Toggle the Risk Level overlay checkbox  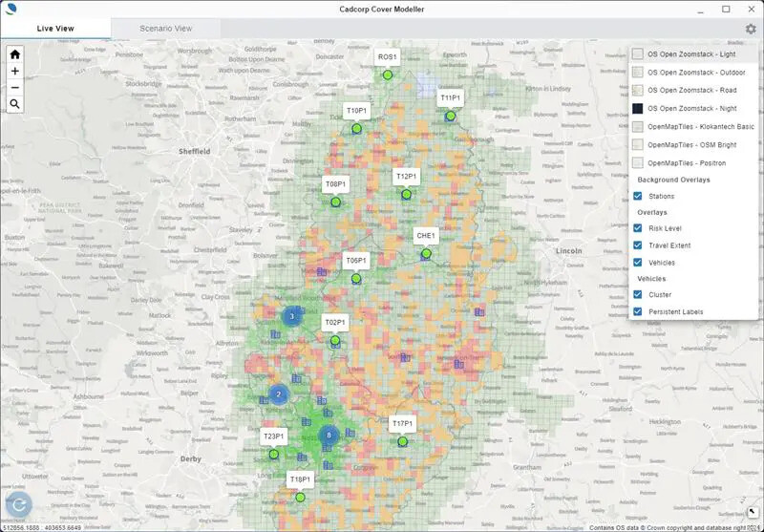point(638,228)
